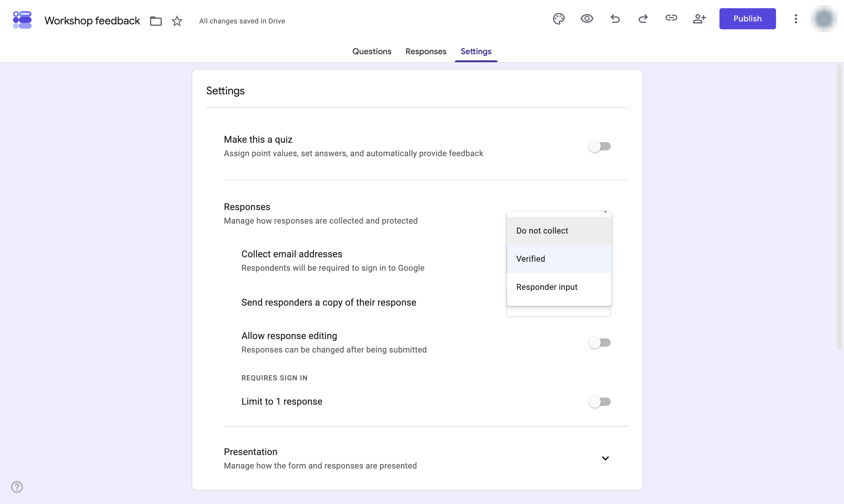
Task: Copy responder link icon
Action: click(x=671, y=18)
